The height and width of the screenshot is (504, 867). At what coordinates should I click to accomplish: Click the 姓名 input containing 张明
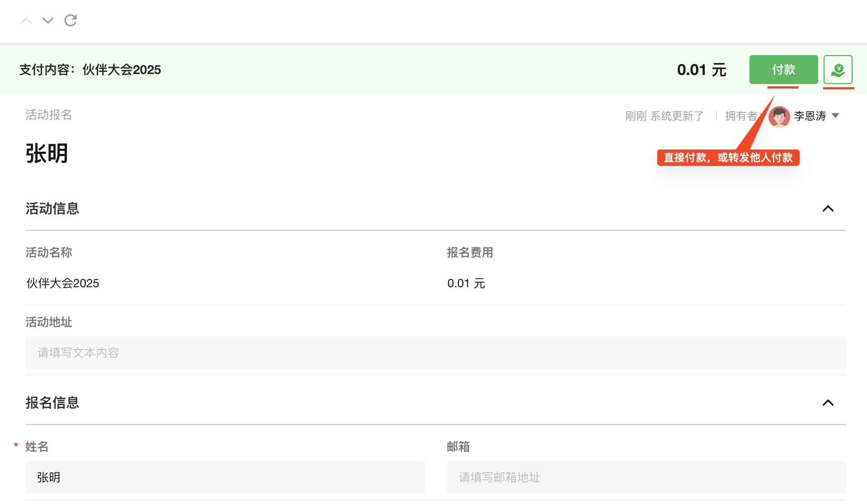click(225, 477)
